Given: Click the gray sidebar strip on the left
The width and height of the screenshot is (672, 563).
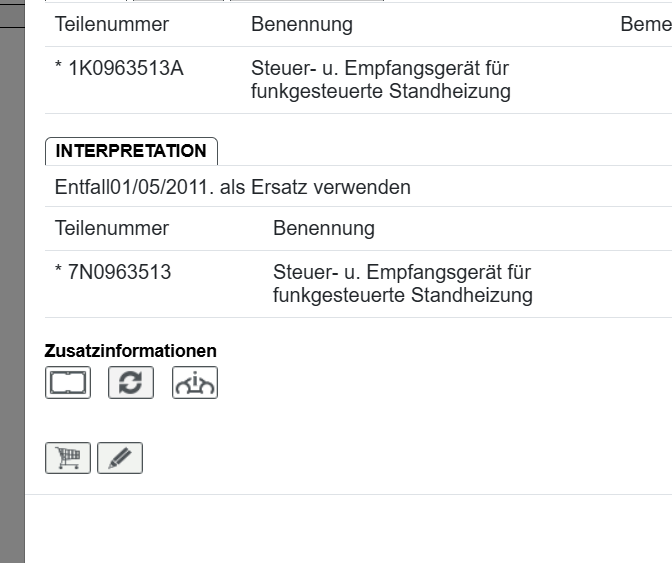Looking at the screenshot, I should tap(12, 300).
